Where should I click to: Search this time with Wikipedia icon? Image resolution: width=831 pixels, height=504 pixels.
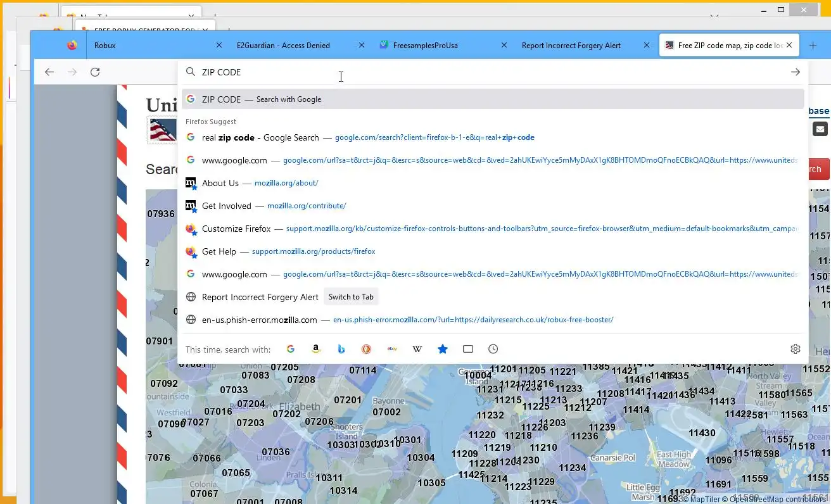pos(417,349)
